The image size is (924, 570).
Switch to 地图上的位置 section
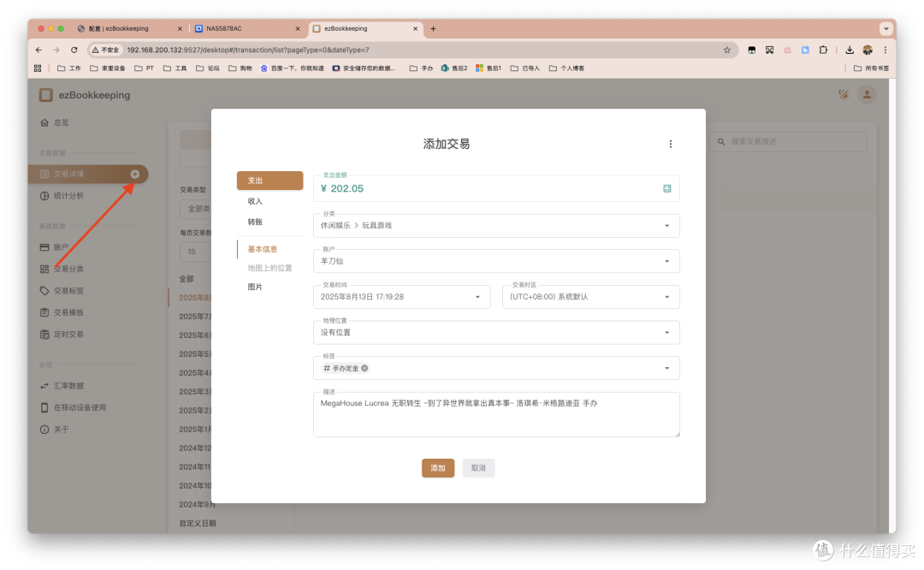(269, 268)
